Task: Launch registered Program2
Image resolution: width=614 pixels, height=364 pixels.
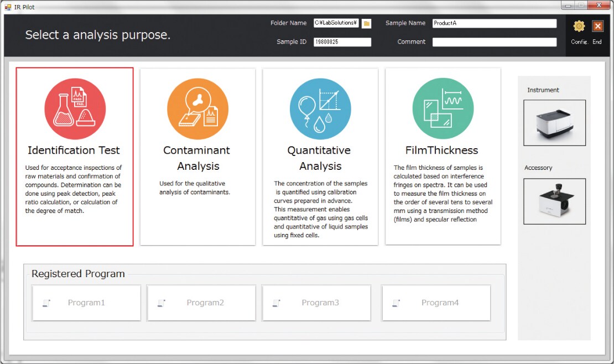Action: (201, 303)
